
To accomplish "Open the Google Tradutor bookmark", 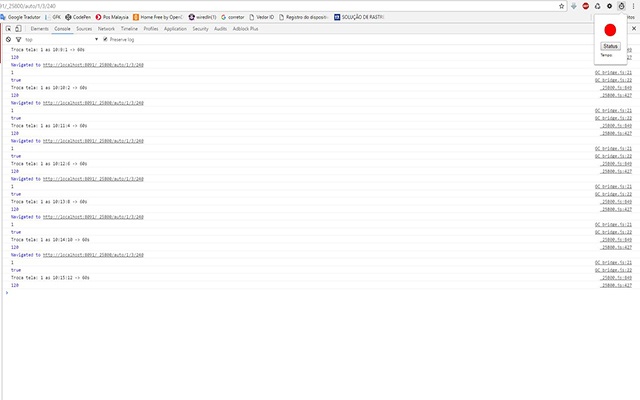I will click(20, 17).
